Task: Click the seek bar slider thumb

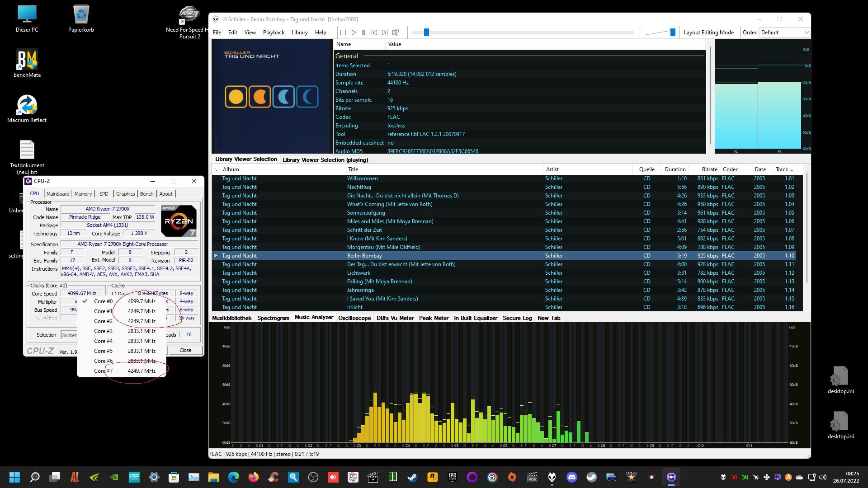Action: pos(426,32)
